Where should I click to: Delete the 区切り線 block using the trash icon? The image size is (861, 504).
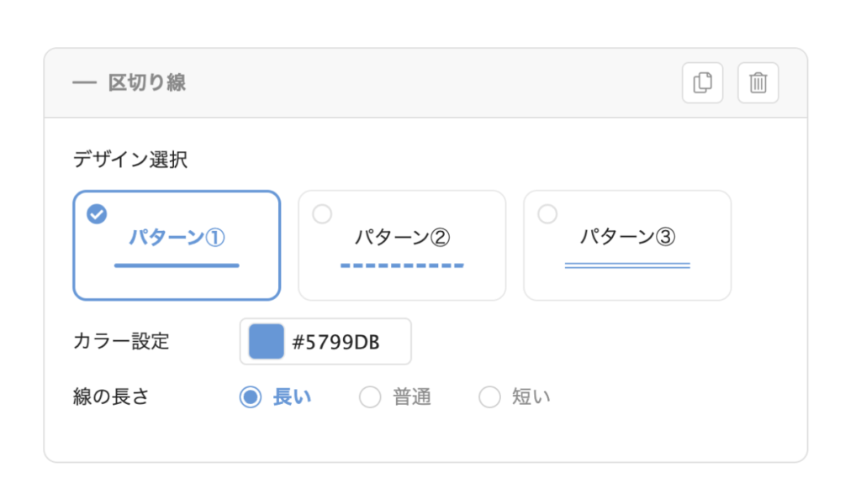tap(758, 83)
